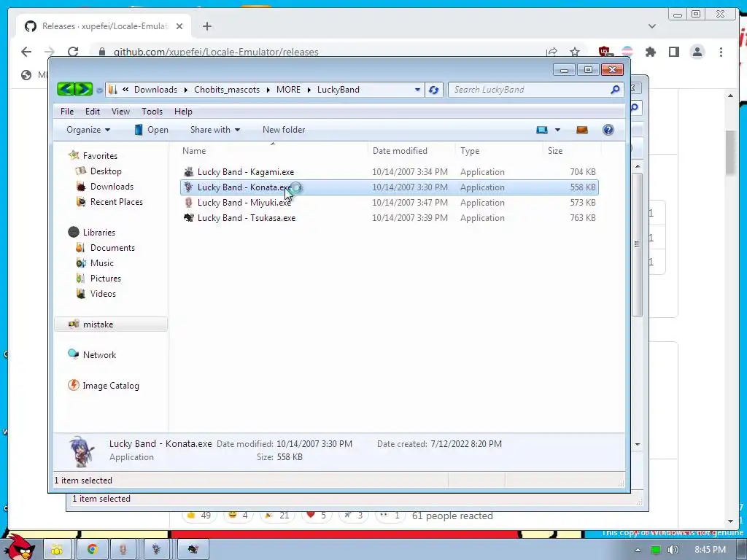The height and width of the screenshot is (560, 747).
Task: Click the Miyuki.exe file icon
Action: tap(189, 203)
